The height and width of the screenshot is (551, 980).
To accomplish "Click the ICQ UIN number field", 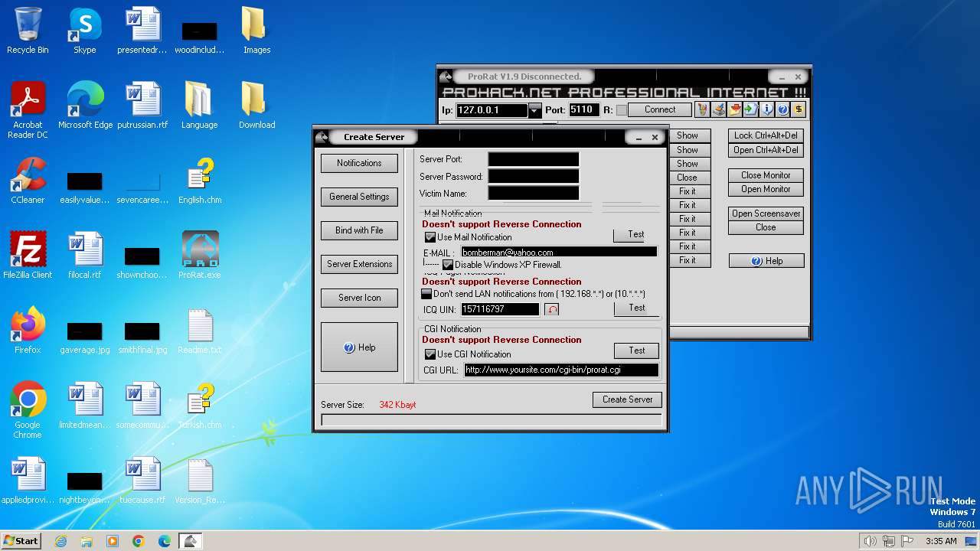I will [x=500, y=309].
